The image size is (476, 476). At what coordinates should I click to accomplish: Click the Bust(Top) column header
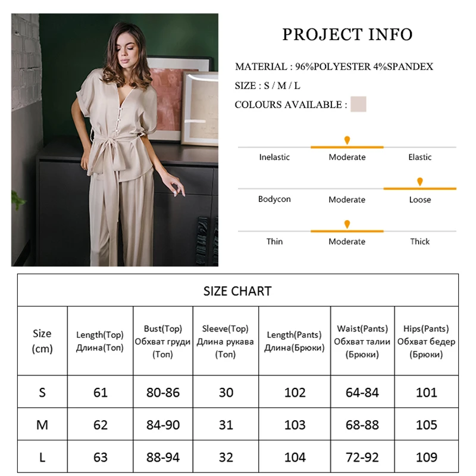(162, 342)
